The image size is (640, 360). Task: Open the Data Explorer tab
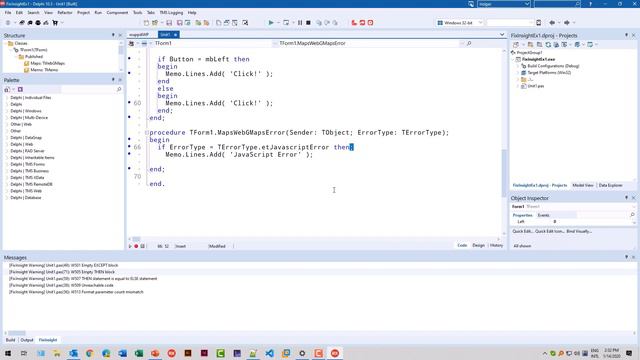click(611, 185)
